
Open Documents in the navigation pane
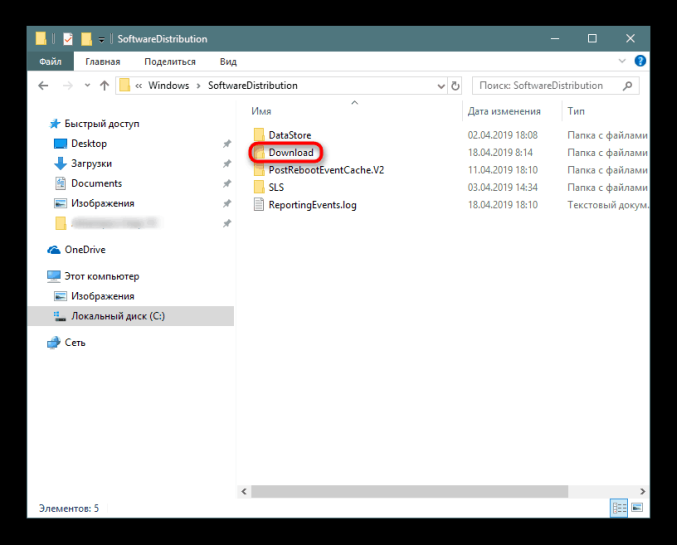point(97,183)
